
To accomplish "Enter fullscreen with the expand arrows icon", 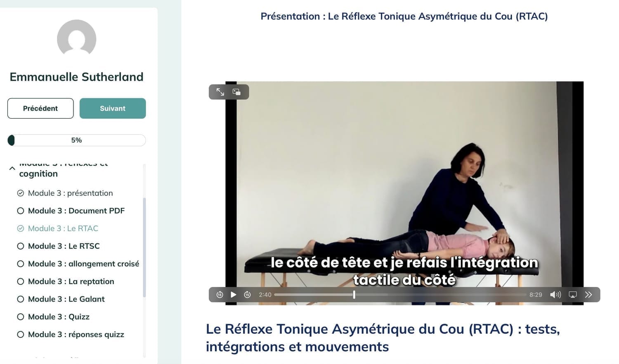I will 220,92.
